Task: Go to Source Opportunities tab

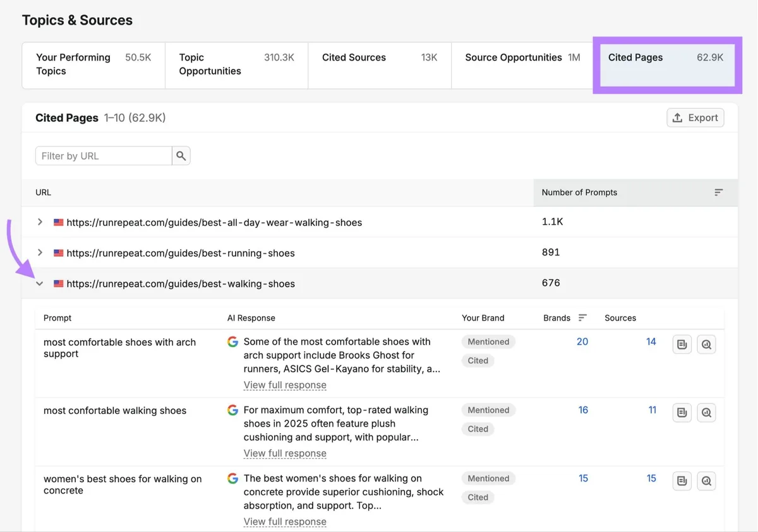Action: coord(522,66)
